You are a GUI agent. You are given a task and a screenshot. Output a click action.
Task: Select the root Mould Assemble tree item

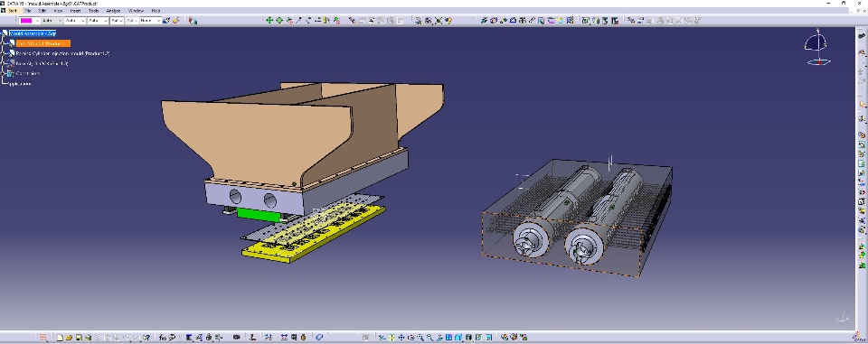(x=33, y=33)
